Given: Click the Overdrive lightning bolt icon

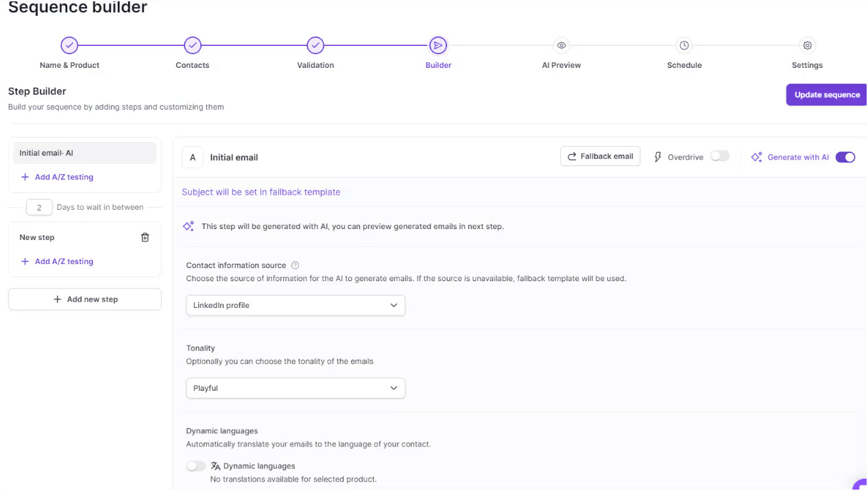Looking at the screenshot, I should click(658, 156).
